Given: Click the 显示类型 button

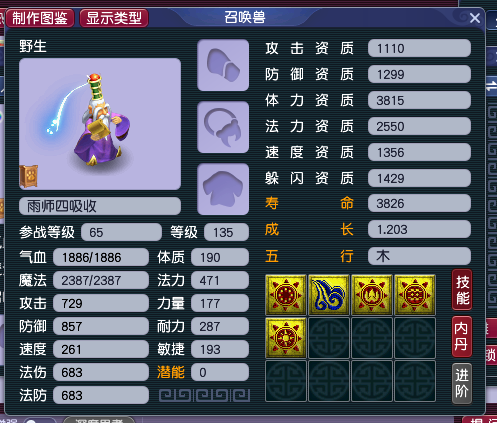Looking at the screenshot, I should (x=114, y=18).
